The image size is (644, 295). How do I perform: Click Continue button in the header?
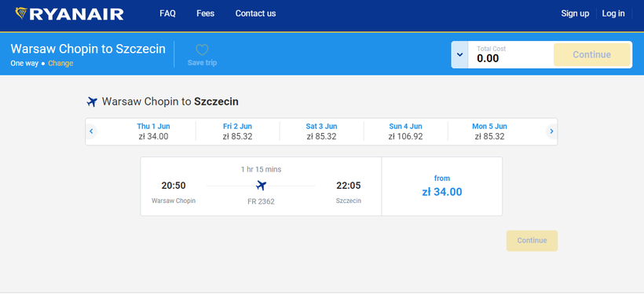point(592,55)
